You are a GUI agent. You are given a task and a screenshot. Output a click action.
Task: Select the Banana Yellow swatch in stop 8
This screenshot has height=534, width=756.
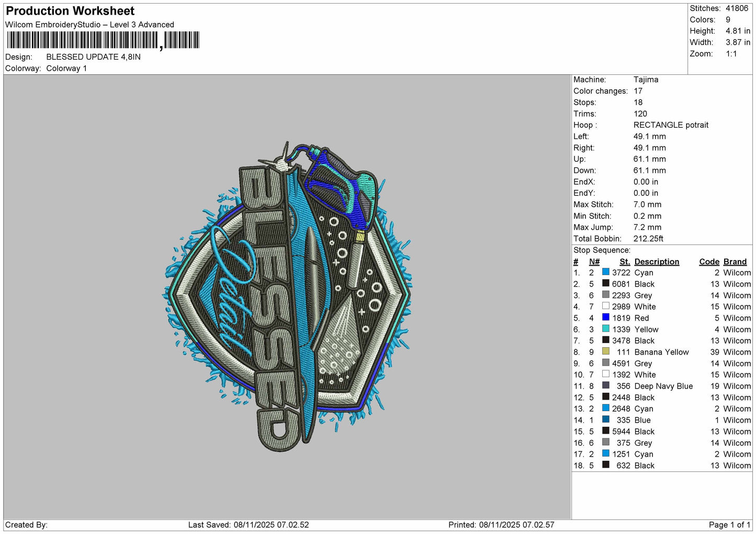pyautogui.click(x=605, y=351)
